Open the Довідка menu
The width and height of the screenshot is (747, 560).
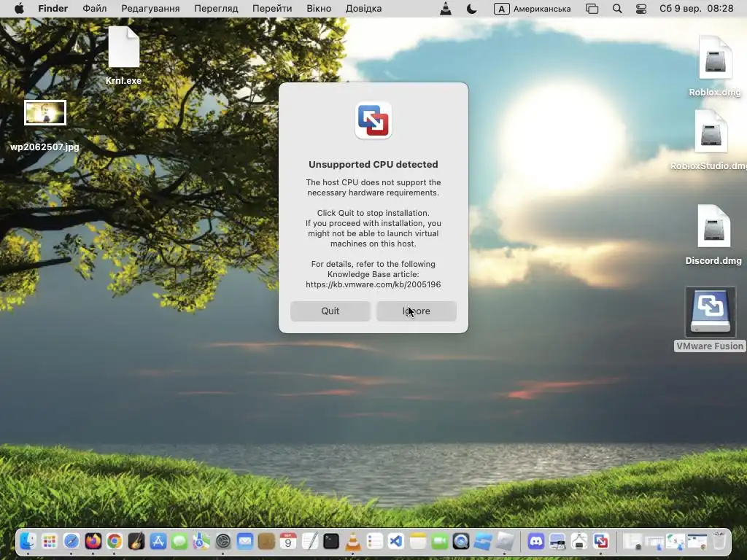point(363,9)
